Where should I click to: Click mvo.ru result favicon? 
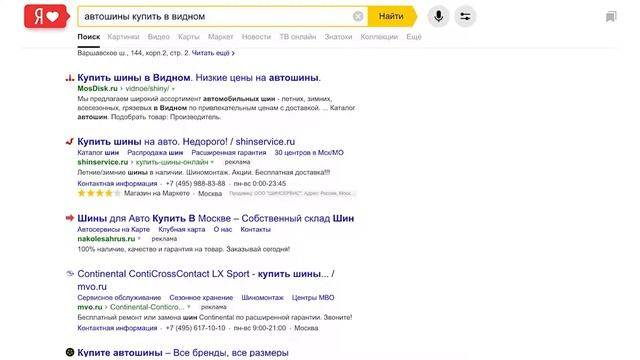click(x=70, y=273)
